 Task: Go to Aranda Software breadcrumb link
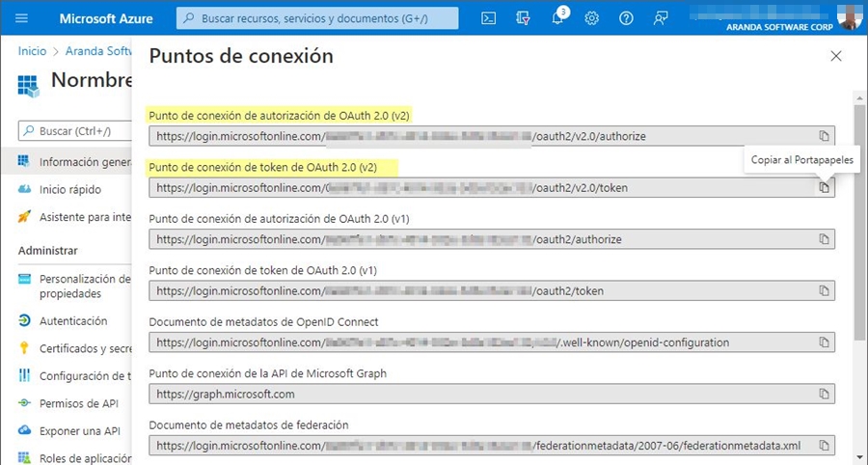tap(98, 51)
